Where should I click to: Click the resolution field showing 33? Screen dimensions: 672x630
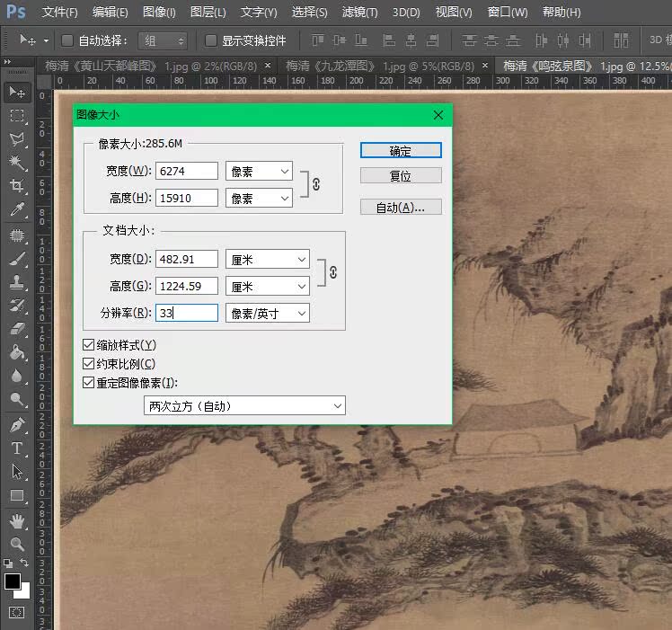187,313
